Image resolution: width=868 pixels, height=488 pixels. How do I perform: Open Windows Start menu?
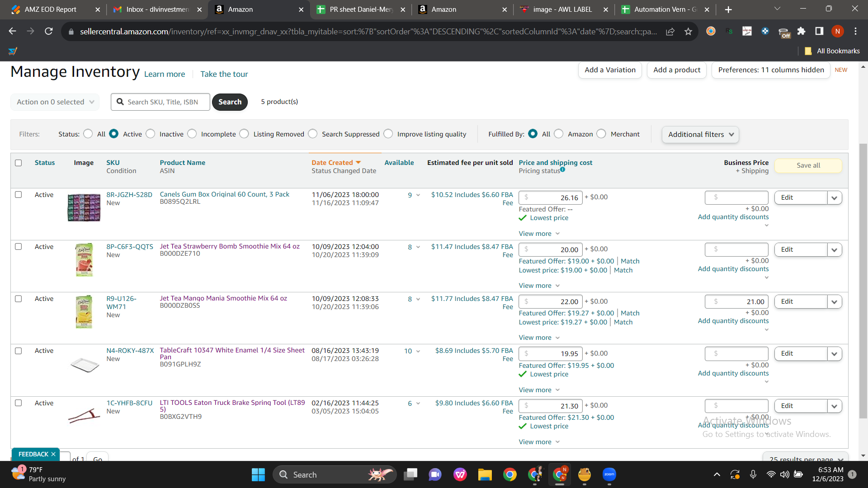tap(258, 474)
